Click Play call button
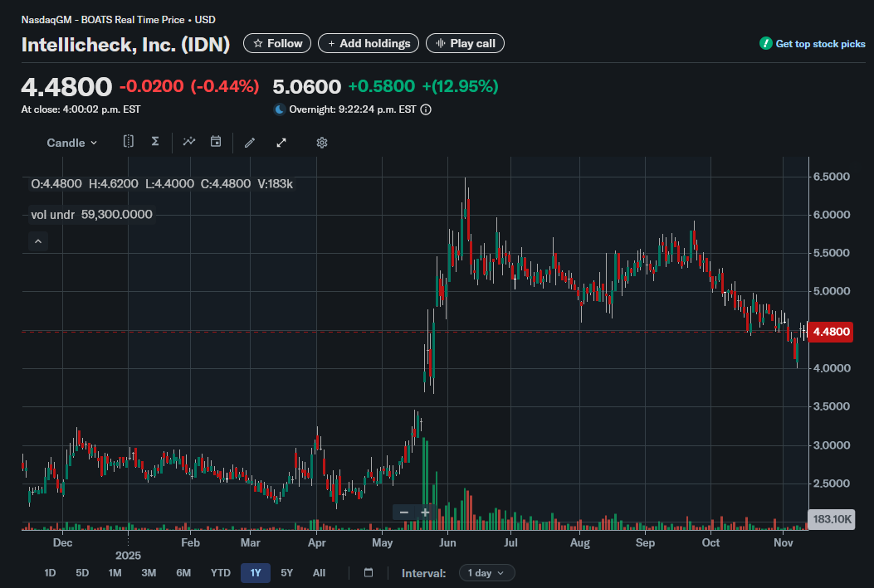Image resolution: width=874 pixels, height=588 pixels. click(x=465, y=43)
